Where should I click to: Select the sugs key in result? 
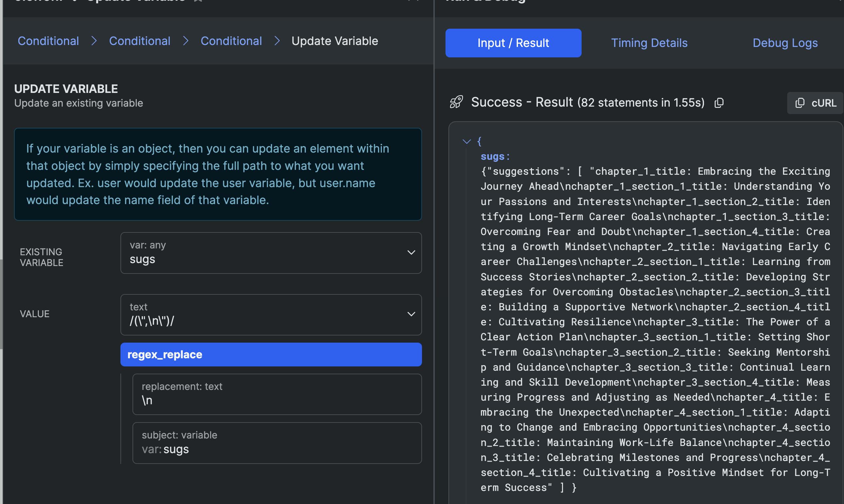[492, 156]
